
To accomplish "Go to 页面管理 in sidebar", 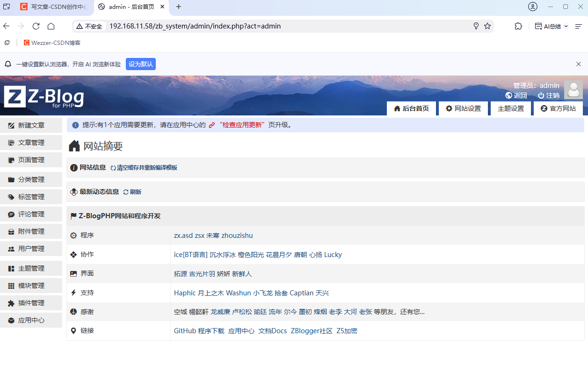I will [x=31, y=160].
